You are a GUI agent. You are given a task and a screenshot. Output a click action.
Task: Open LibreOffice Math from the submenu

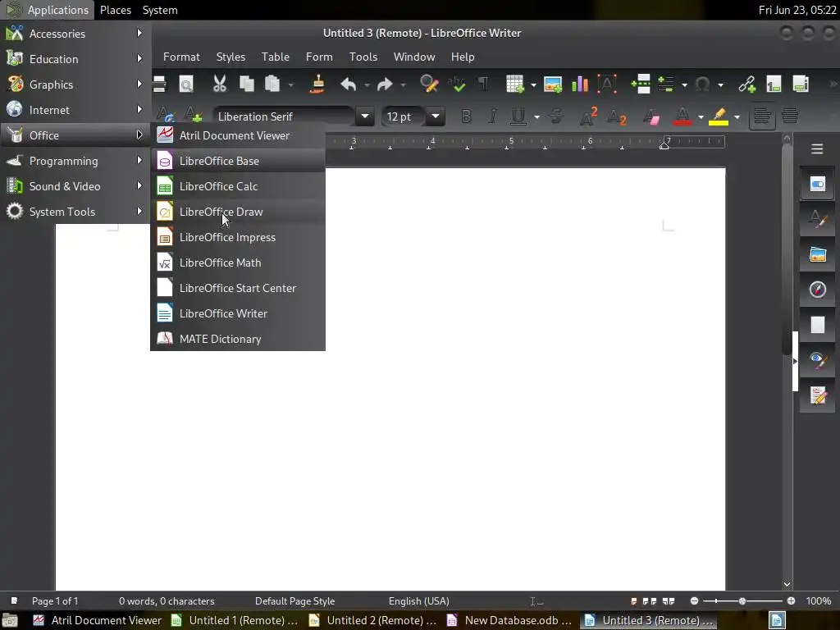pos(238,262)
